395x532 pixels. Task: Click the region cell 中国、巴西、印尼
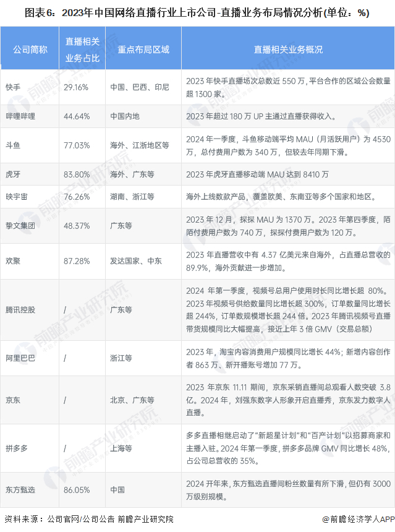[x=139, y=87]
